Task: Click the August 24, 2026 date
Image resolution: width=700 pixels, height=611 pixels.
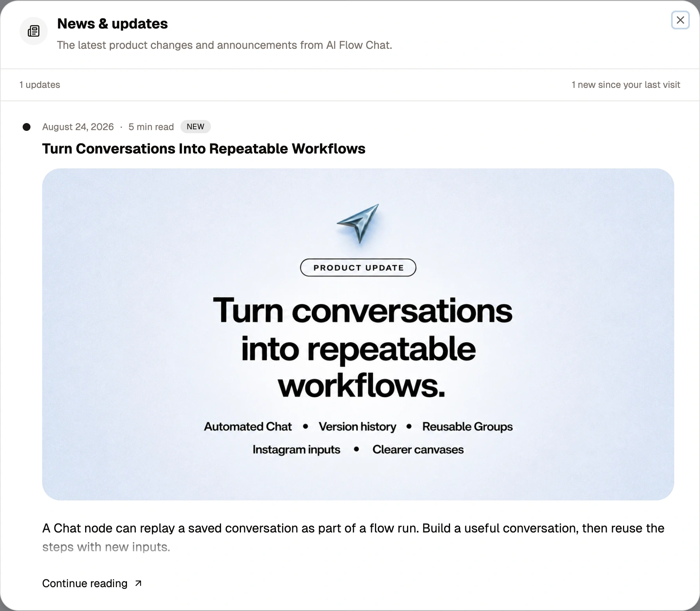Action: [78, 127]
